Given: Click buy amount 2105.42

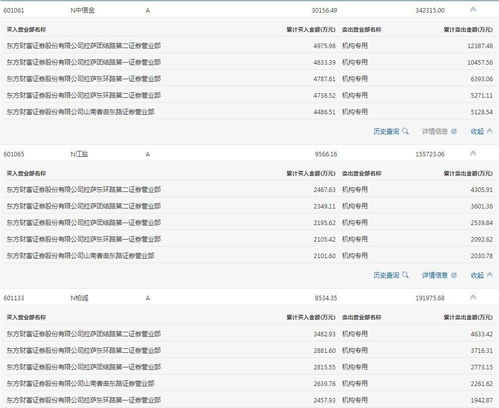Looking at the screenshot, I should point(324,239).
